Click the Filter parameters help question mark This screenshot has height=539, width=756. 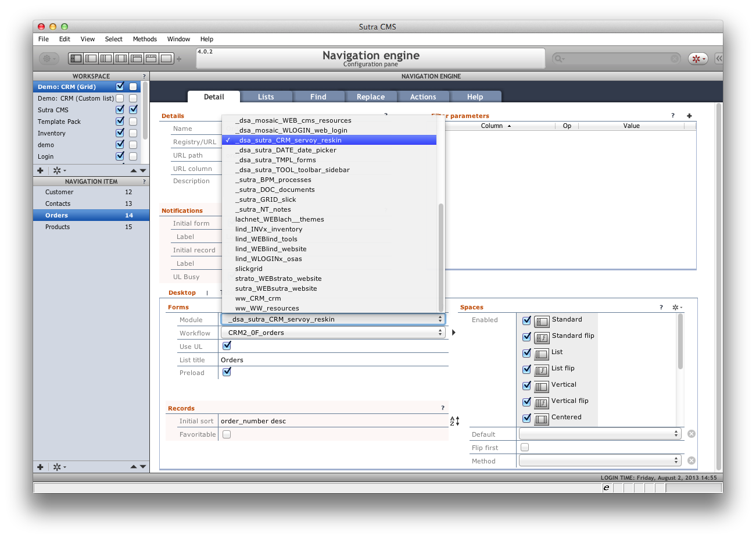[x=673, y=116]
